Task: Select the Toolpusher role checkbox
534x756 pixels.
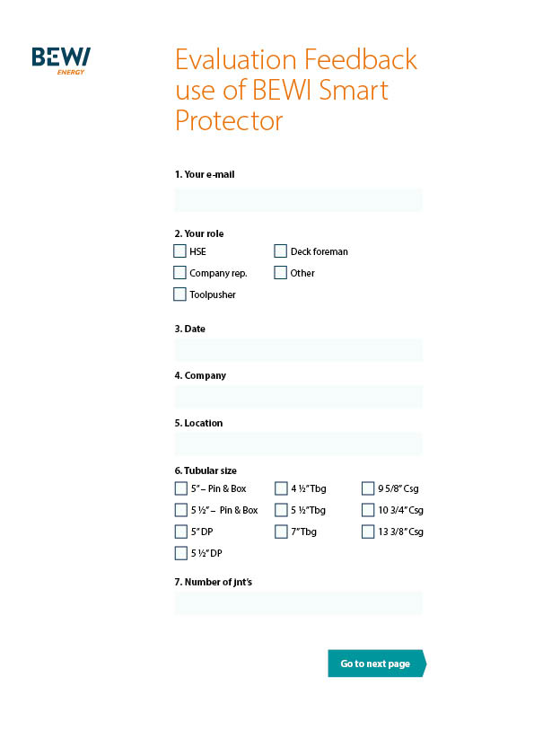Action: click(x=179, y=294)
